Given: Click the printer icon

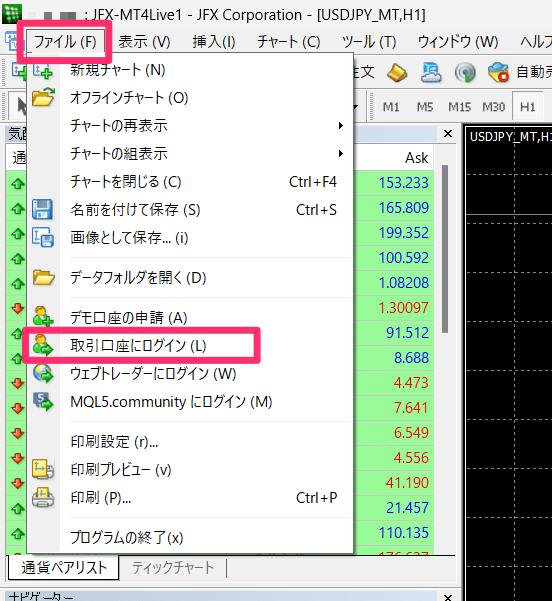Looking at the screenshot, I should pyautogui.click(x=43, y=498).
